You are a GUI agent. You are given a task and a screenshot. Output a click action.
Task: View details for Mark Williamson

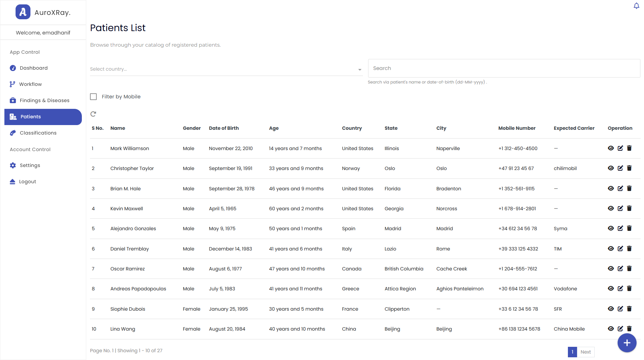point(611,148)
